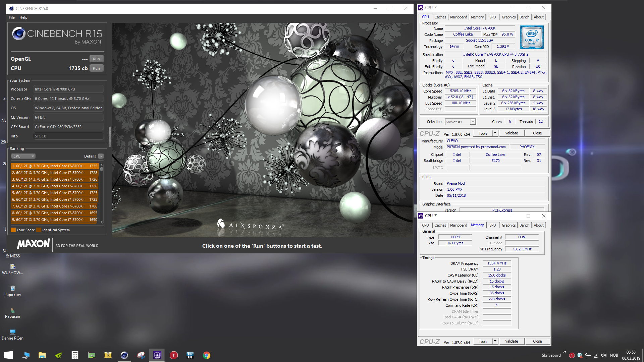Click Tools button in upper CPU-Z
The width and height of the screenshot is (644, 362).
[x=483, y=133]
